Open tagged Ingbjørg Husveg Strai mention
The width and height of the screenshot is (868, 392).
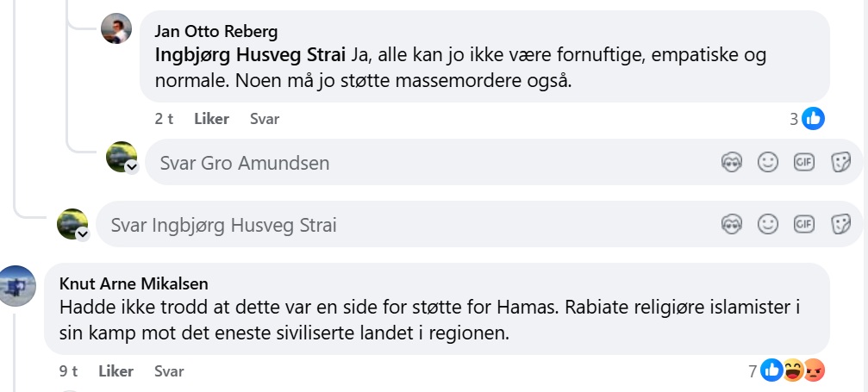click(250, 56)
